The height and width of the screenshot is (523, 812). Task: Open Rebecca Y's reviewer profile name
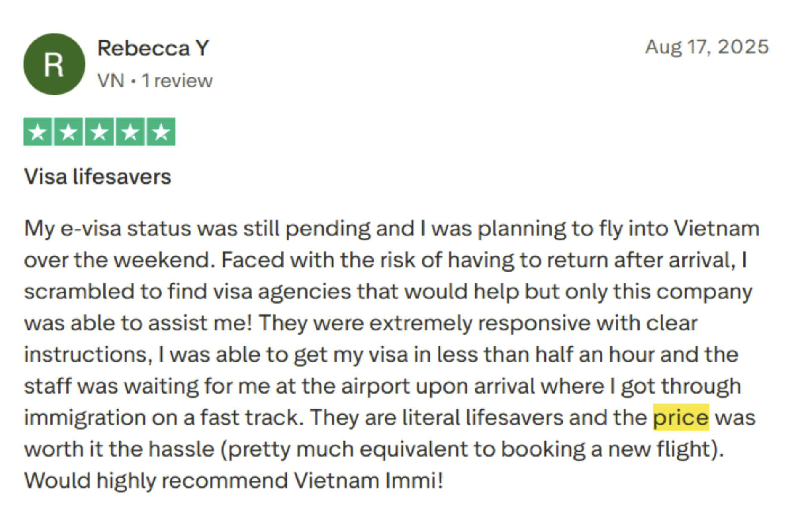click(153, 48)
